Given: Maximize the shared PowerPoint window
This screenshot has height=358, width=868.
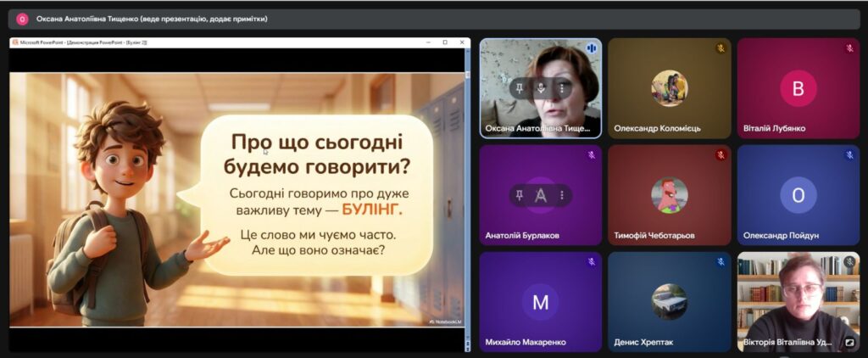Looking at the screenshot, I should click(x=445, y=42).
